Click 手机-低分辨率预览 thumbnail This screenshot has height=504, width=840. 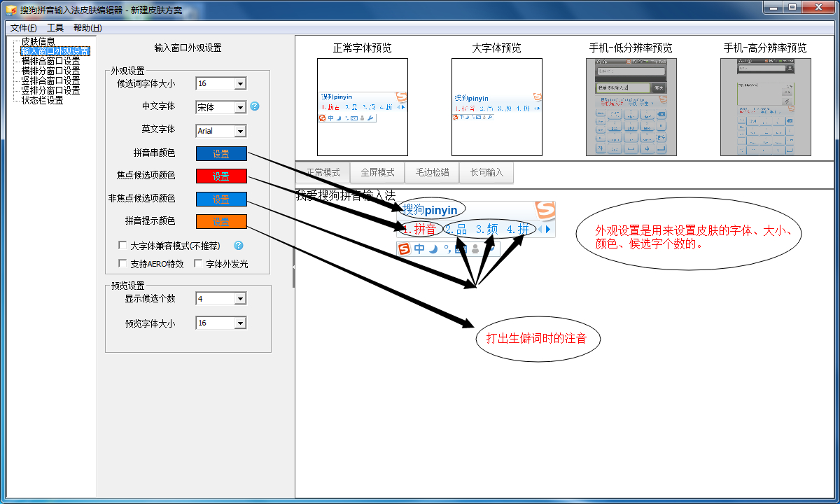pyautogui.click(x=631, y=107)
